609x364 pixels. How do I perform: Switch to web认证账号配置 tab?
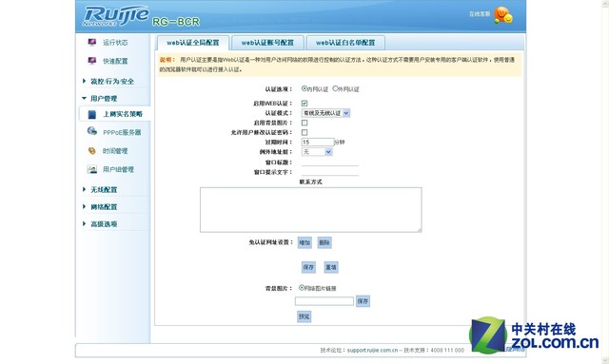pyautogui.click(x=267, y=43)
